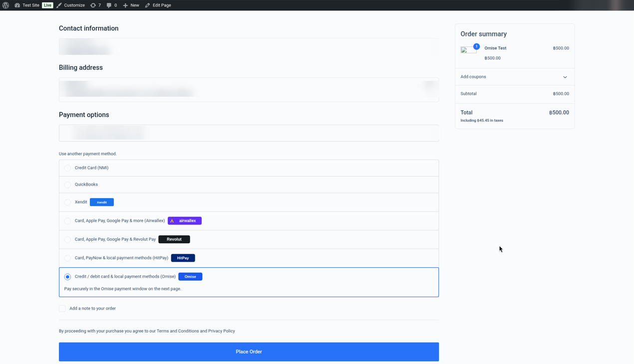Click the Place Order button

pos(249,352)
